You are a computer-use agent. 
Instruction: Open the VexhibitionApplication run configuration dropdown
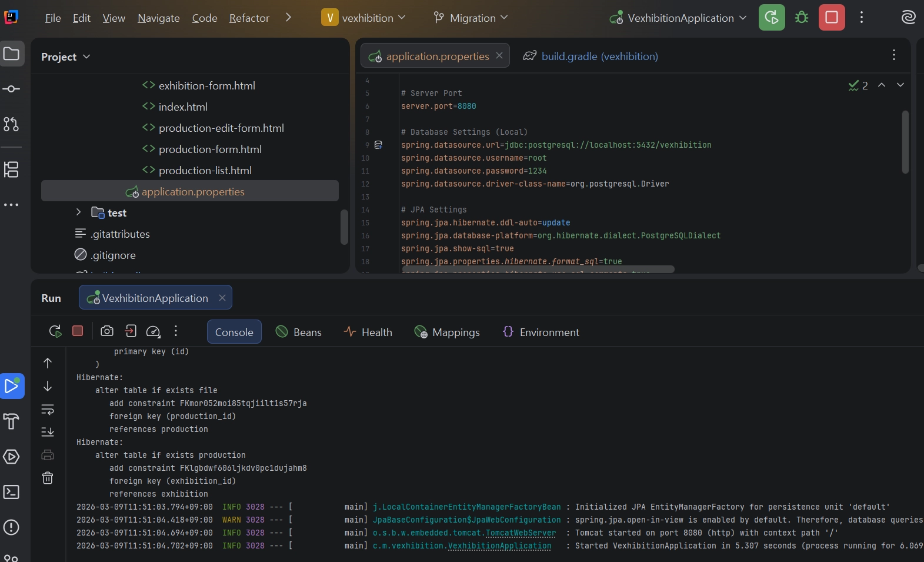(x=679, y=18)
